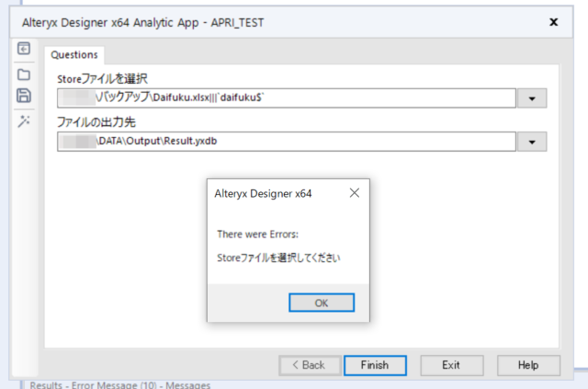
Task: Click the 'ファイルの出力先' label
Action: click(x=96, y=122)
